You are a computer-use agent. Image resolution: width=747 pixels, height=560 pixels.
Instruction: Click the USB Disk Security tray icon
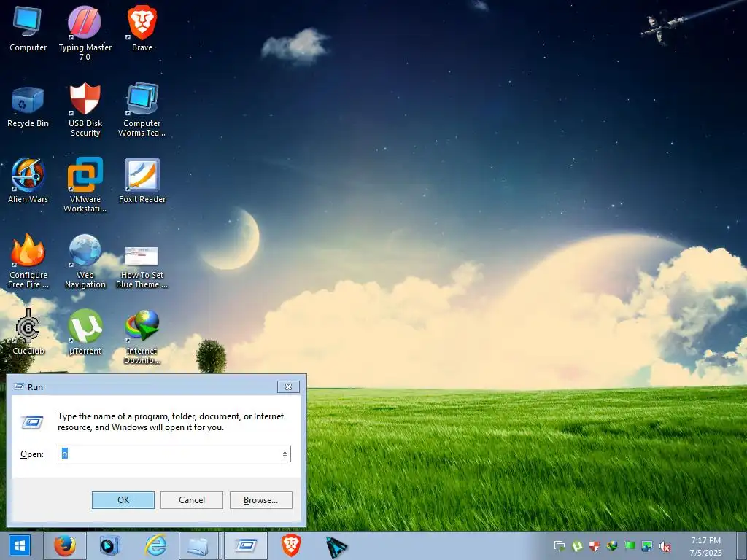(594, 545)
